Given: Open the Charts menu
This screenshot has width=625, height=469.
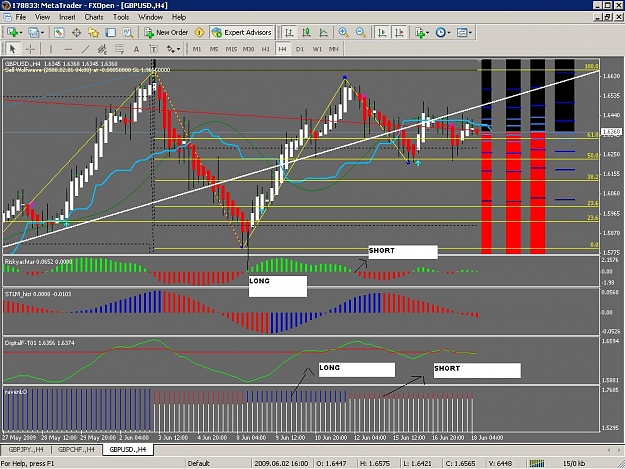Looking at the screenshot, I should [94, 17].
